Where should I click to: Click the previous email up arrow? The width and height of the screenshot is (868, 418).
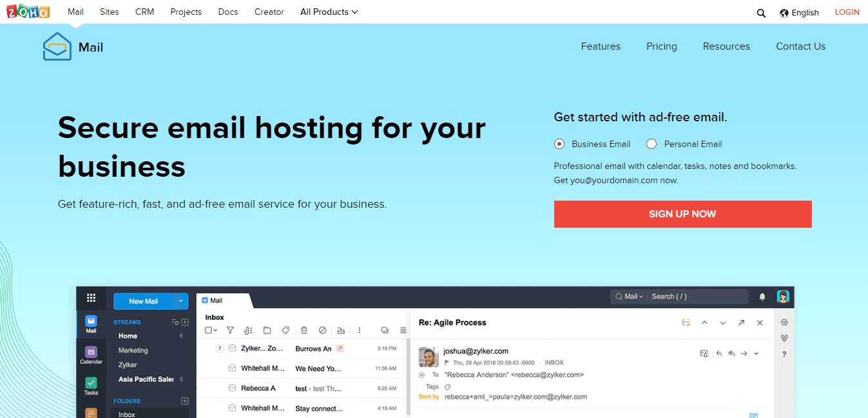pos(704,323)
